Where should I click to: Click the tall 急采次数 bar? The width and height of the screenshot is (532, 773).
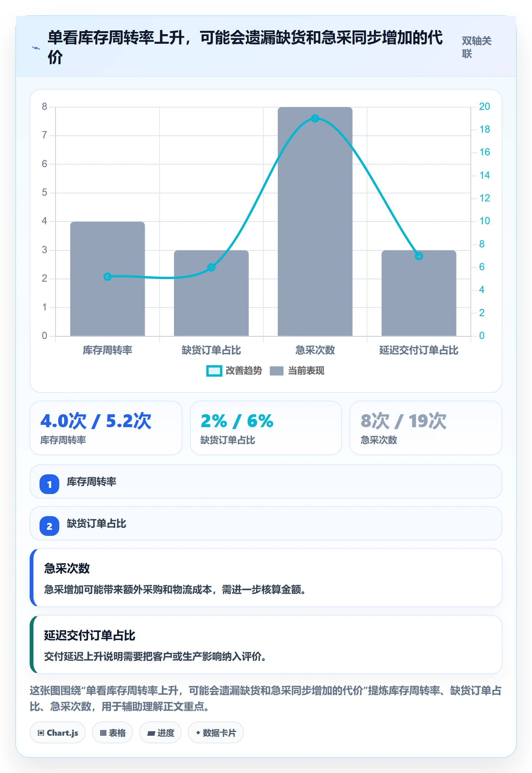pos(315,222)
